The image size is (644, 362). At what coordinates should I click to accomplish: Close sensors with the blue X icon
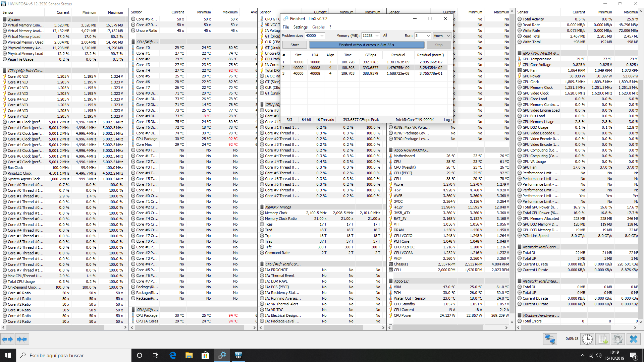[x=633, y=339]
